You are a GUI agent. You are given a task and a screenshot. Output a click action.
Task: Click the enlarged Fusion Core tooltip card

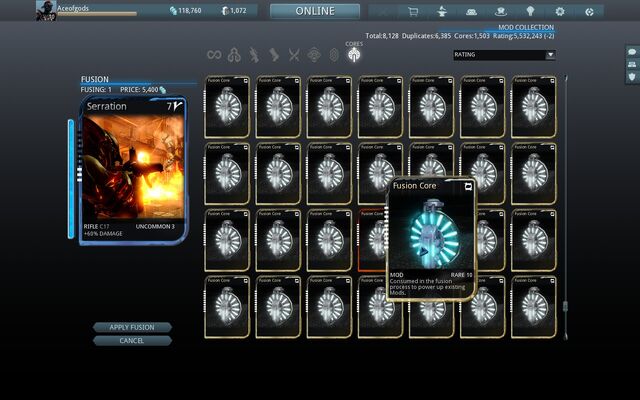tap(431, 239)
